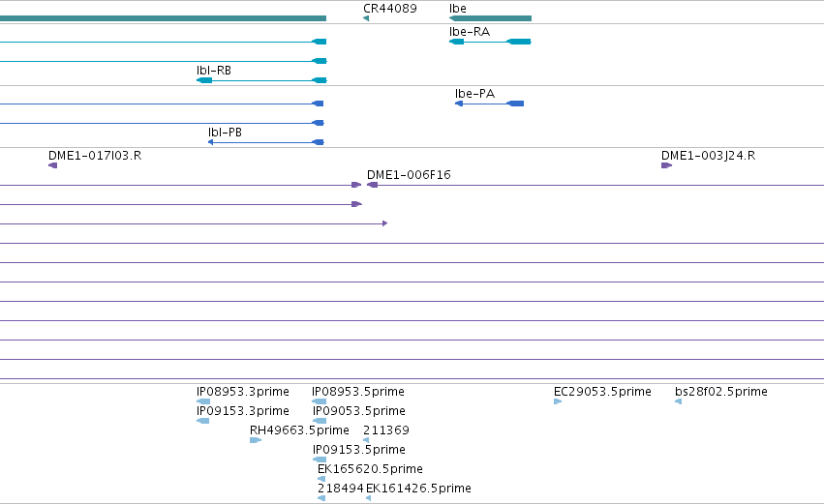
Task: Click the IP09053.5prime label
Action: click(x=359, y=411)
